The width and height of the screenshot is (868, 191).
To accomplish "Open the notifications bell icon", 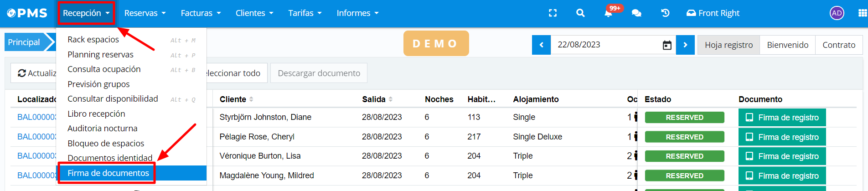I will pos(608,13).
